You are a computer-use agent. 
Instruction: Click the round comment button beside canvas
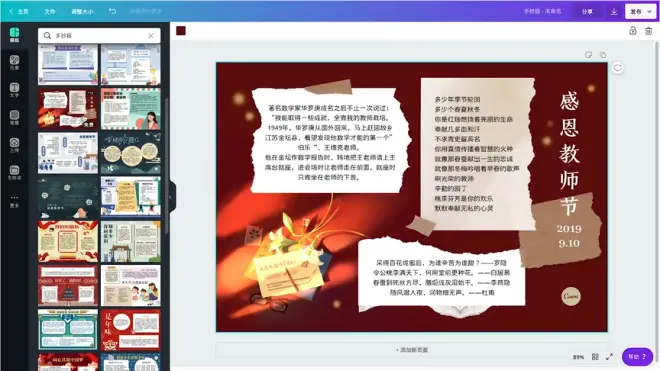click(x=617, y=68)
